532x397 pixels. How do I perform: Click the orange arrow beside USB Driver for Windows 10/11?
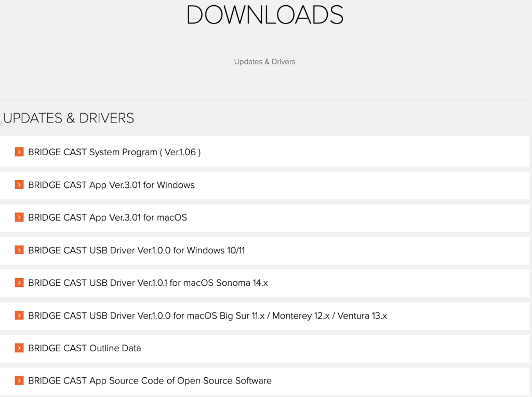tap(19, 250)
